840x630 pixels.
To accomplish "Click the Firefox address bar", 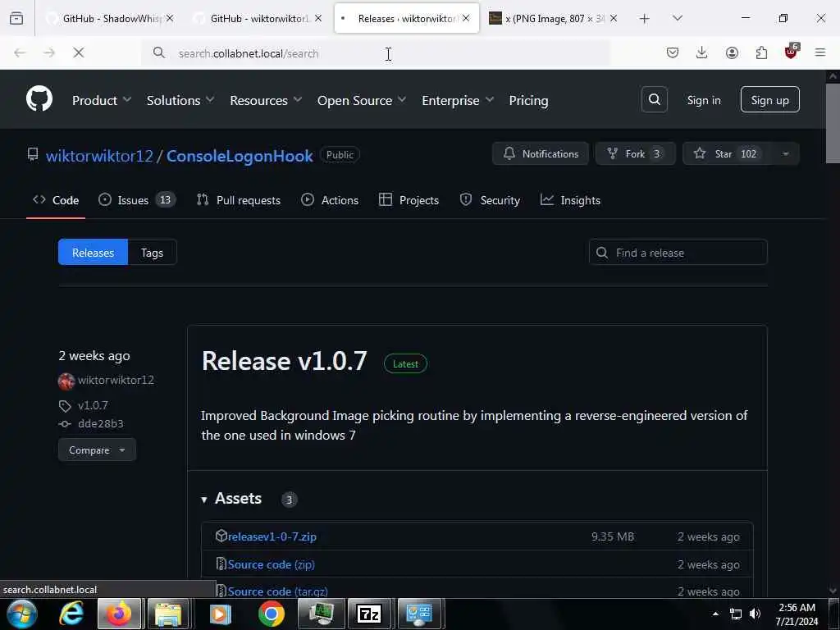I will pyautogui.click(x=375, y=53).
